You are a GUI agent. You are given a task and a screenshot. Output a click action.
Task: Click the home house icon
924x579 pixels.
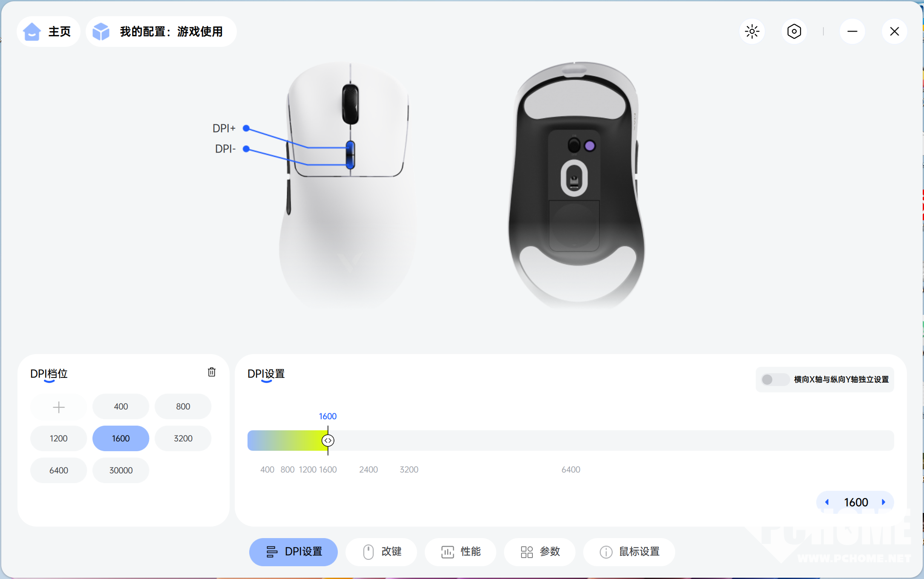tap(32, 32)
